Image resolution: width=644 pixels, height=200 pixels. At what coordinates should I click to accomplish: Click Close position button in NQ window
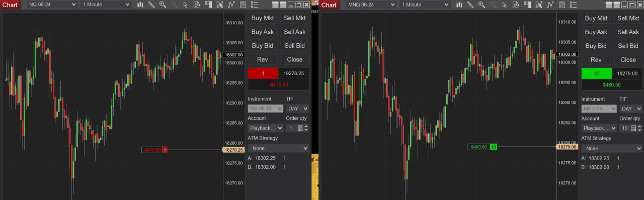point(295,59)
